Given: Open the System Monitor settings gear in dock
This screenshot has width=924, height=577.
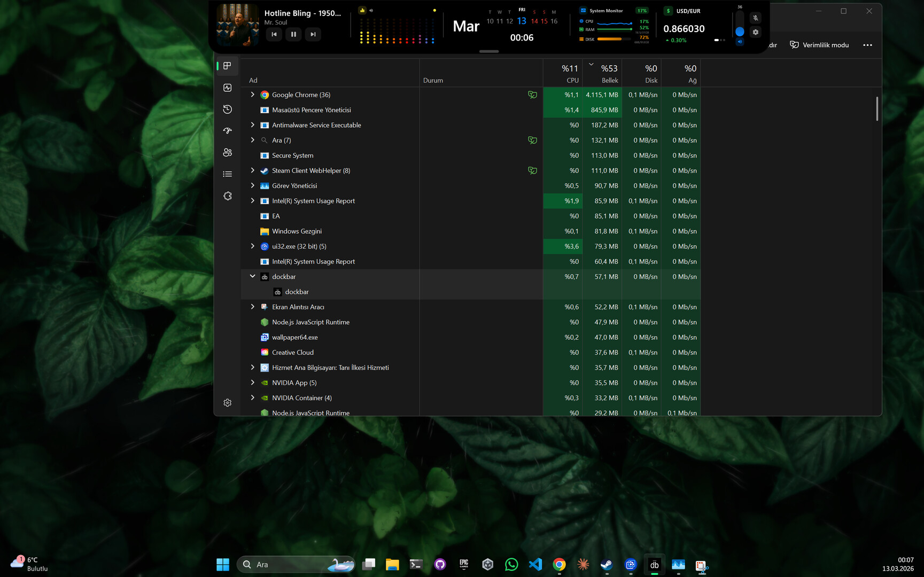Looking at the screenshot, I should 755,32.
